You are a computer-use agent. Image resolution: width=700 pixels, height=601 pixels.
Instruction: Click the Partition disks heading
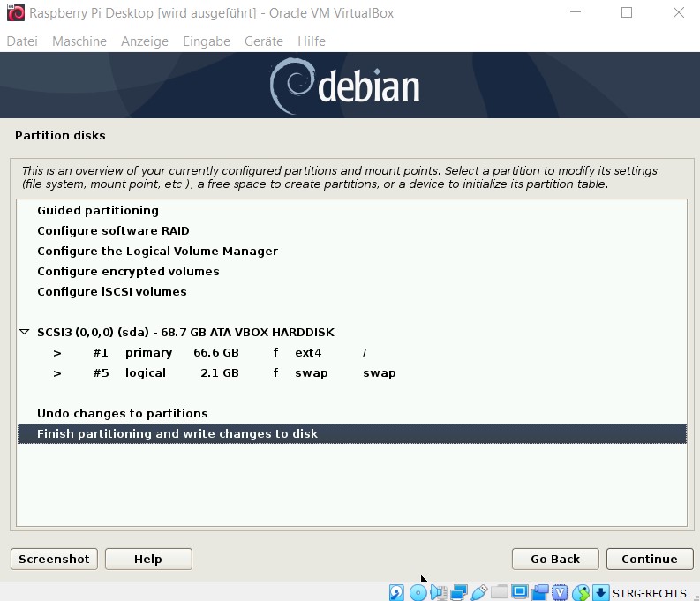tap(60, 135)
